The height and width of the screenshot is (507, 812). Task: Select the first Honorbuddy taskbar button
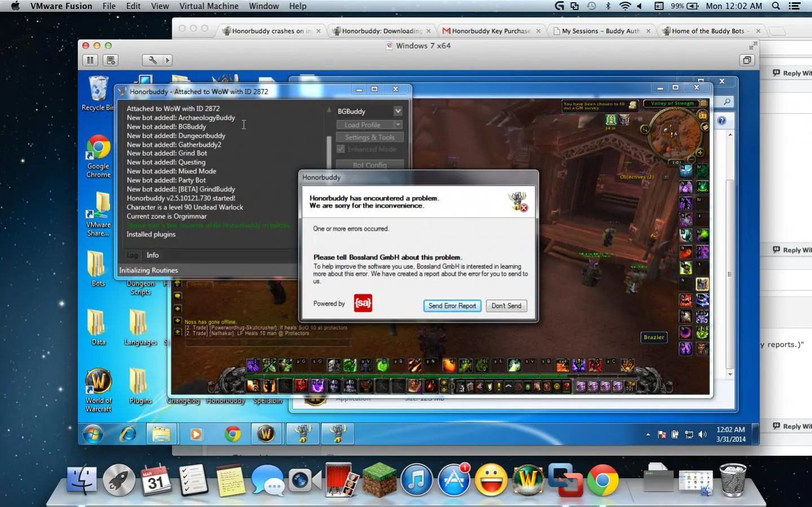click(302, 434)
